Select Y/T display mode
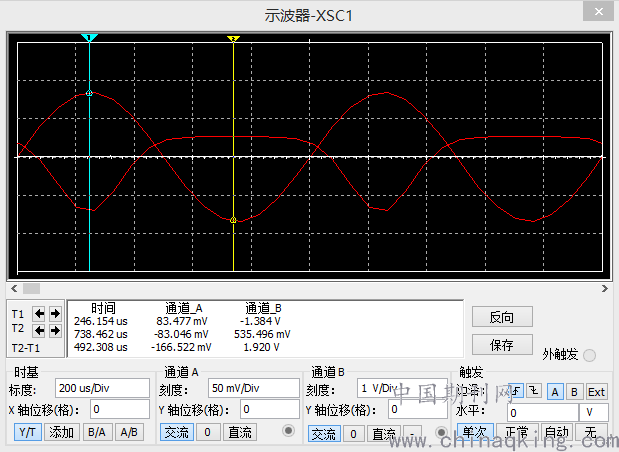 27,432
